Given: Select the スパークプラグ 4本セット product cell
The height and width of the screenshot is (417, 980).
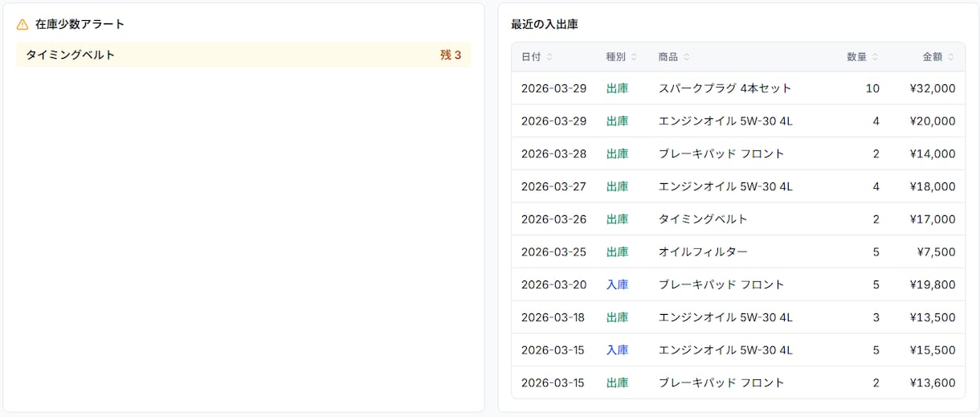Looking at the screenshot, I should click(x=725, y=88).
